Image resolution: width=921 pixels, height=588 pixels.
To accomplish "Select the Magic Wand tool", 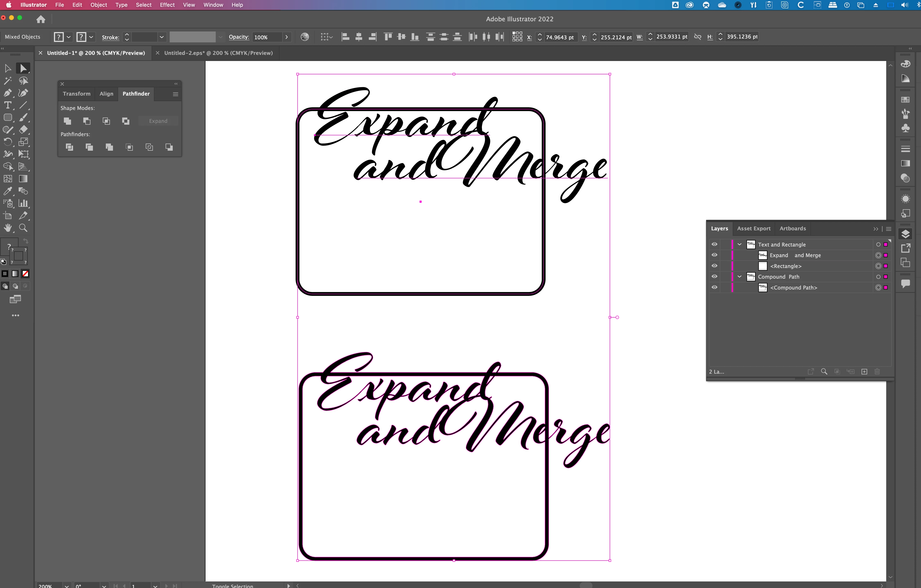I will [x=7, y=81].
